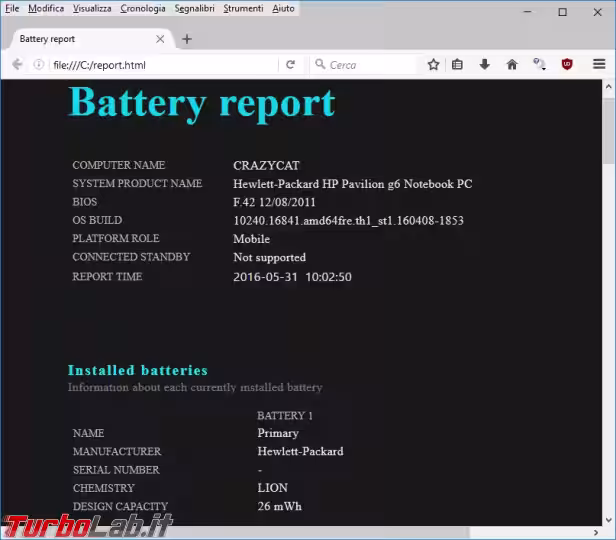Click the vertical scrollbar down arrow
The height and width of the screenshot is (540, 616).
[x=608, y=531]
